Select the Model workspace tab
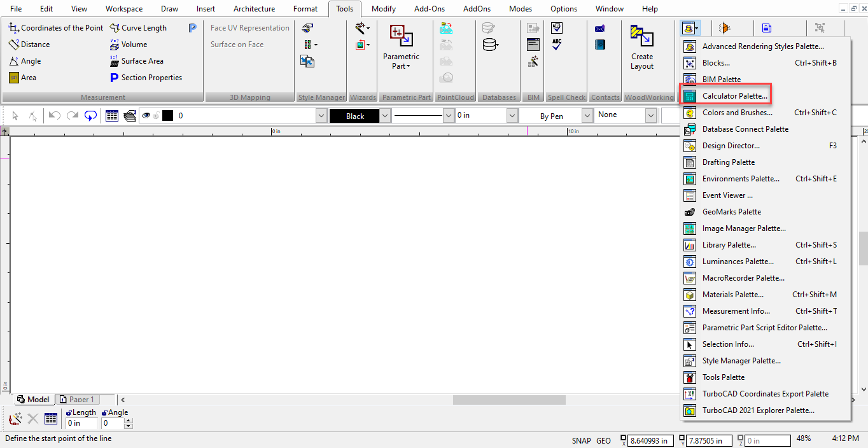 tap(33, 400)
